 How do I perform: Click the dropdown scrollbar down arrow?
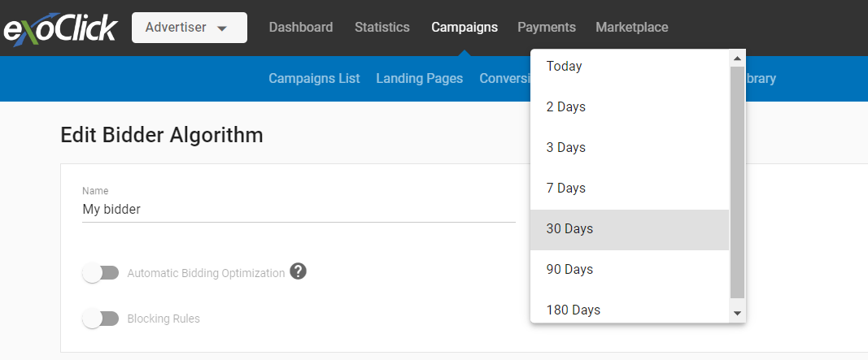click(738, 313)
